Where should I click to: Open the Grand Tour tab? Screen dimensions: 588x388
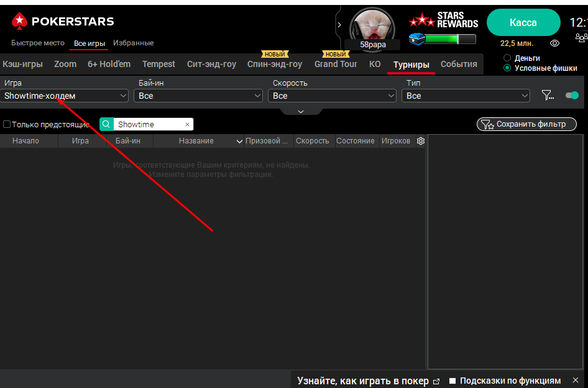pyautogui.click(x=336, y=64)
